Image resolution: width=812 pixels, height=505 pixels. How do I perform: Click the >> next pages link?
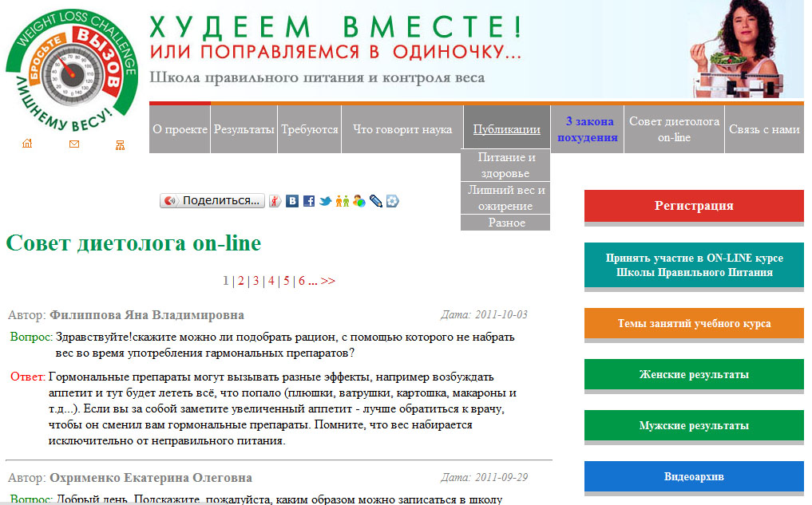click(x=328, y=281)
